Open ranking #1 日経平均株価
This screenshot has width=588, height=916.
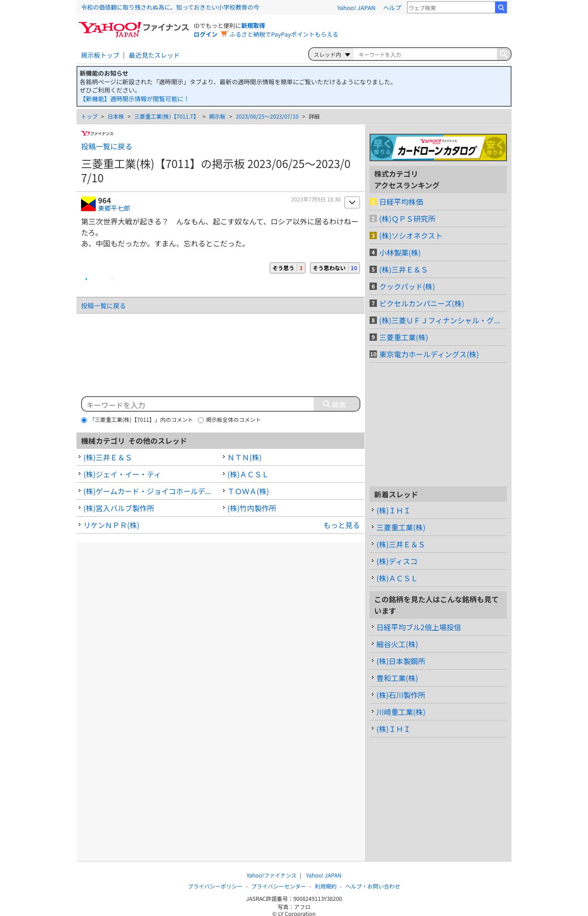click(x=401, y=202)
